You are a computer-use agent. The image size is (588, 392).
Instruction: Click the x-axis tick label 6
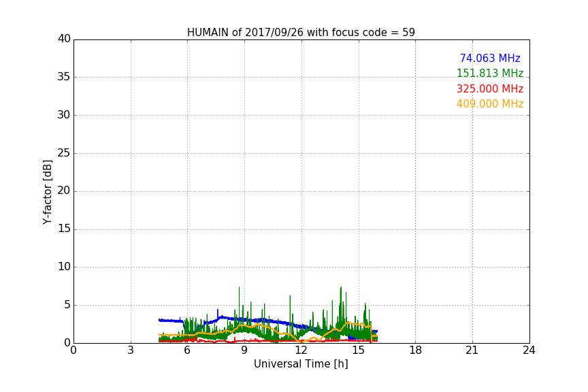(x=187, y=350)
